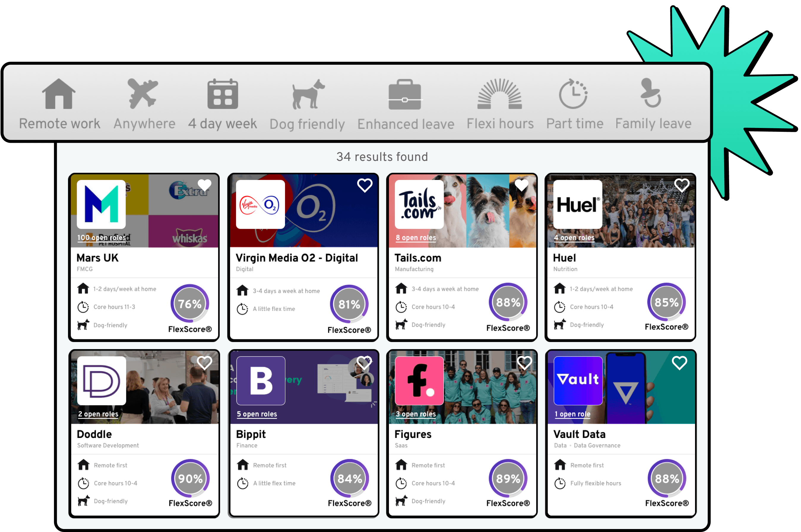
Task: Choose the Part time clock icon
Action: coord(573,94)
